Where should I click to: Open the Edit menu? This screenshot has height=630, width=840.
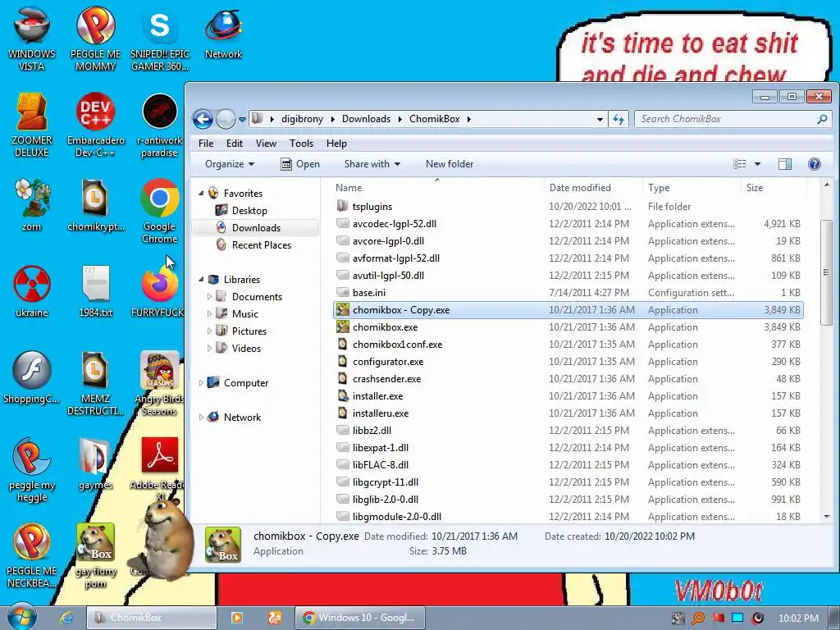coord(234,144)
